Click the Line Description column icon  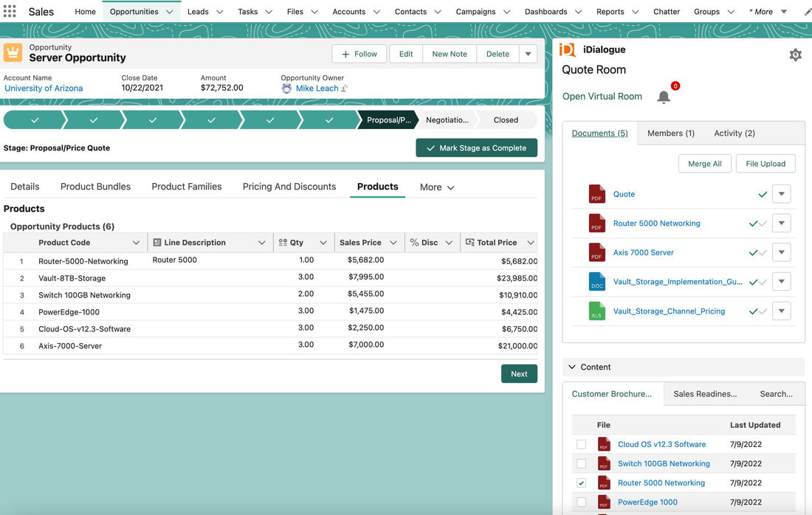(x=157, y=242)
